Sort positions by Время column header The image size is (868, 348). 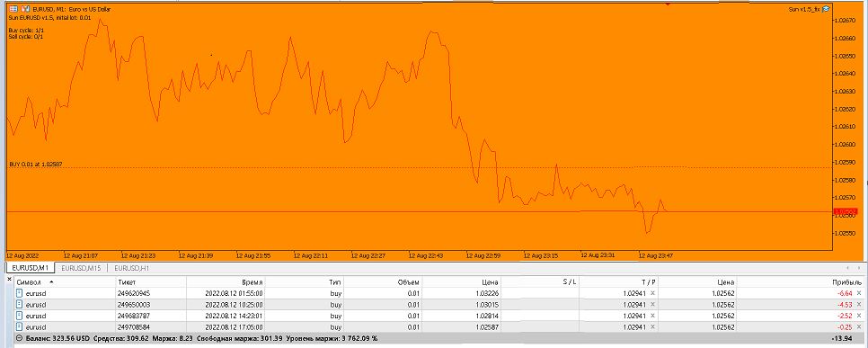(x=226, y=282)
